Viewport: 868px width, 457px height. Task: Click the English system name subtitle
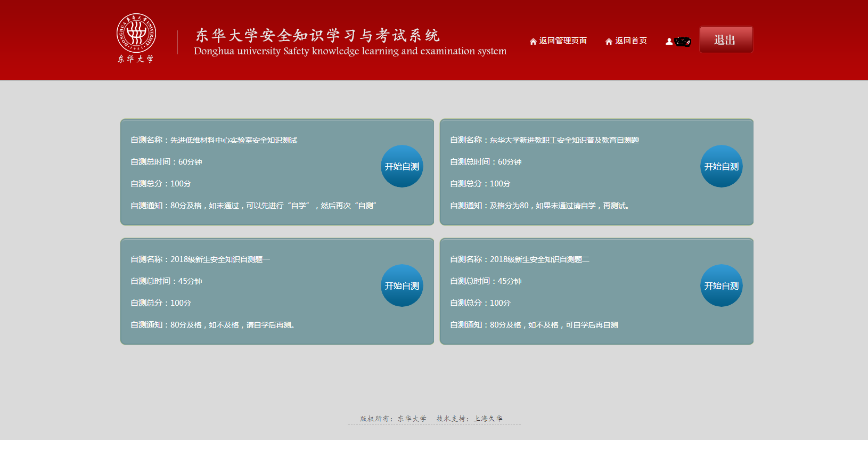pyautogui.click(x=350, y=51)
